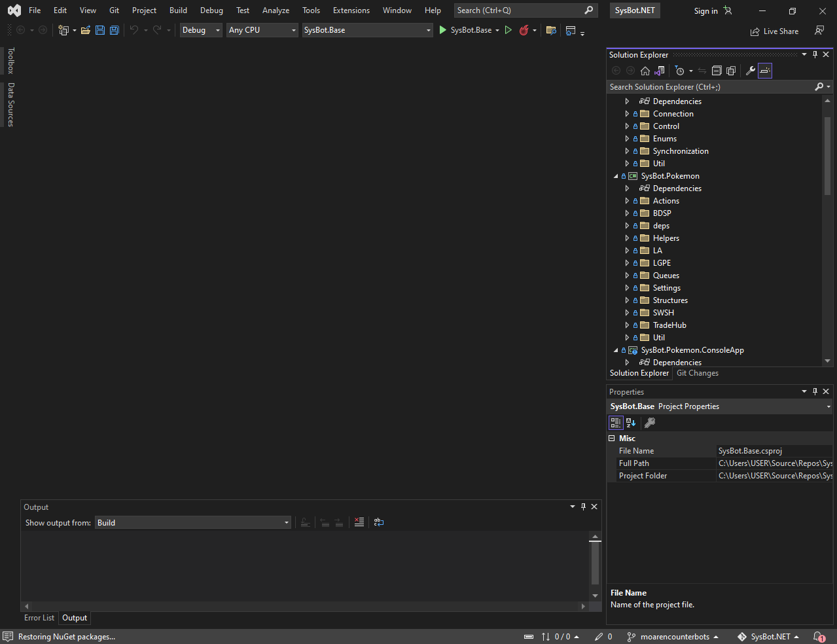Open the SysBot.Base startup project dropdown

pyautogui.click(x=367, y=30)
